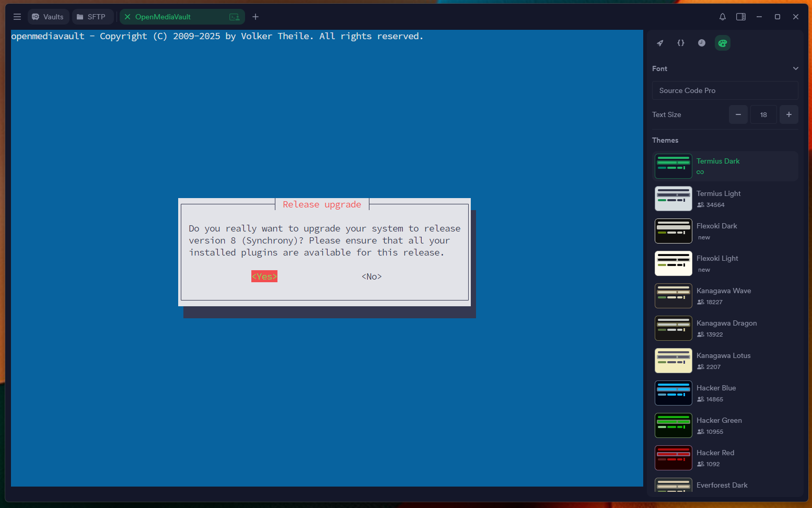Choose No to cancel the upgrade
The height and width of the screenshot is (508, 812).
point(371,276)
